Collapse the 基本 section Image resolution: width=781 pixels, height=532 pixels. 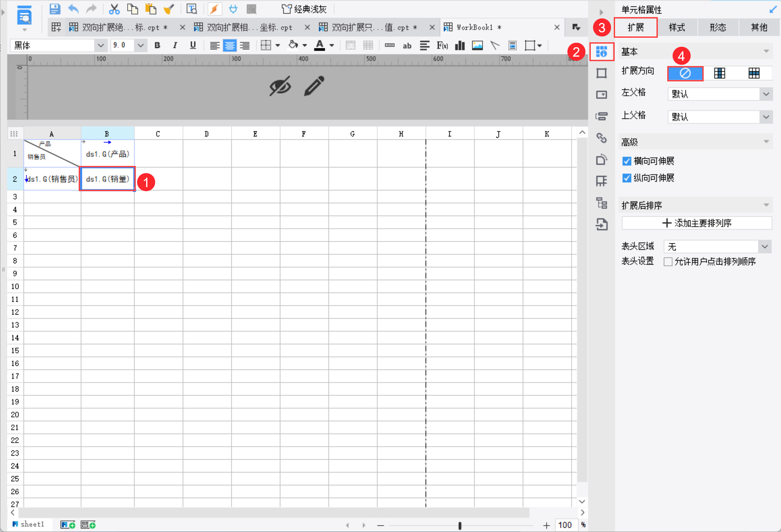[x=766, y=51]
